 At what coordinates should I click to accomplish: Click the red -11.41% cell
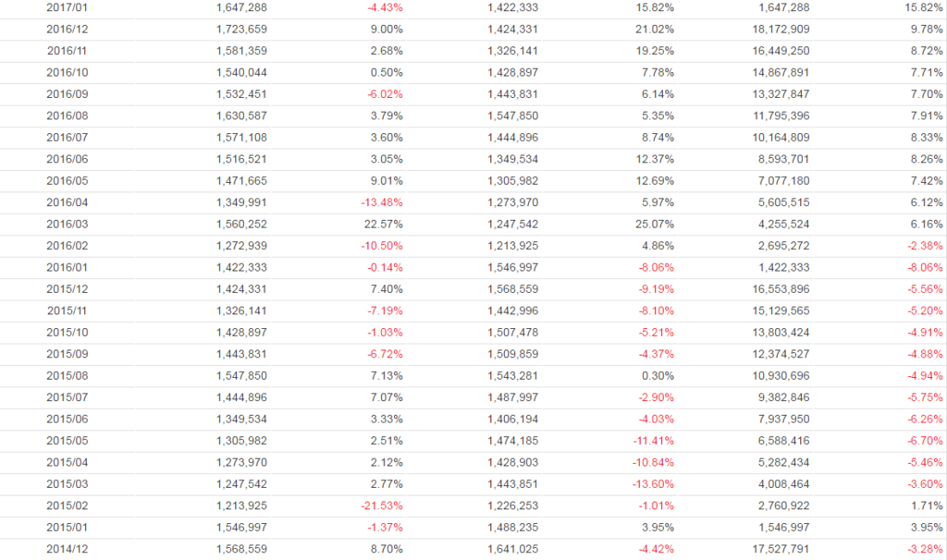653,442
